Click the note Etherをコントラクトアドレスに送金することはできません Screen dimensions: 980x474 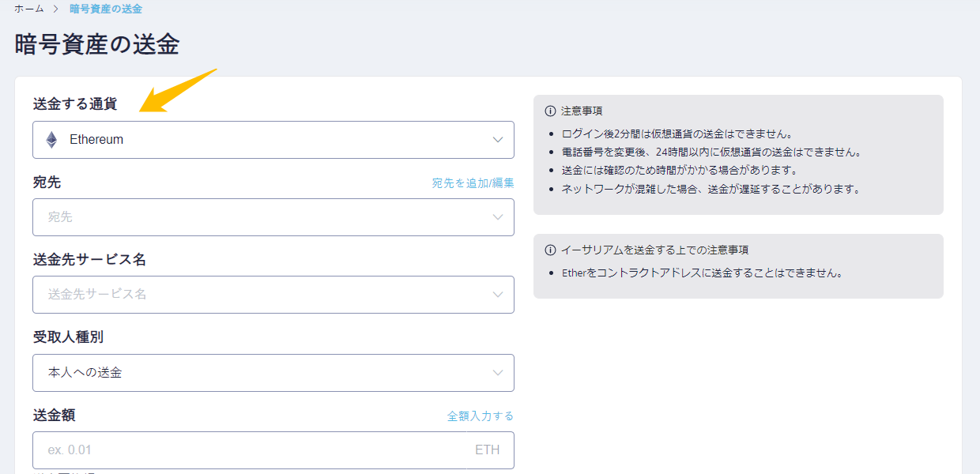pyautogui.click(x=702, y=273)
